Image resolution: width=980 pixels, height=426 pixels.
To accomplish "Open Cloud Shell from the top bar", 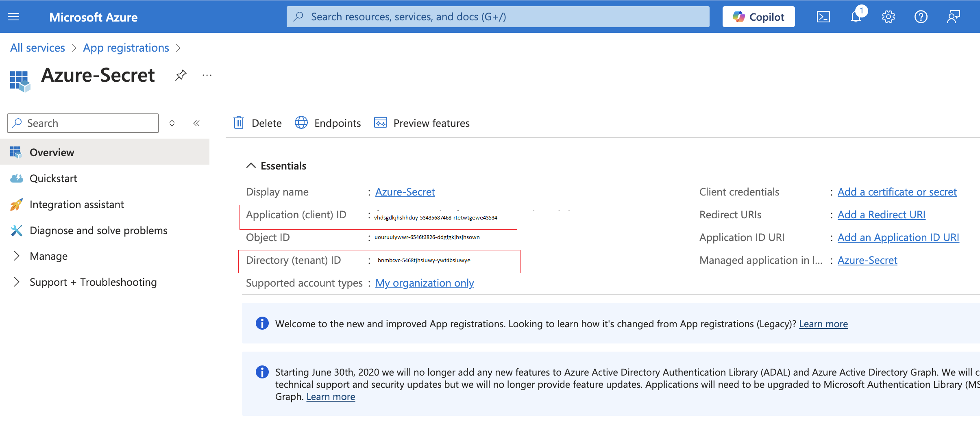I will tap(823, 17).
